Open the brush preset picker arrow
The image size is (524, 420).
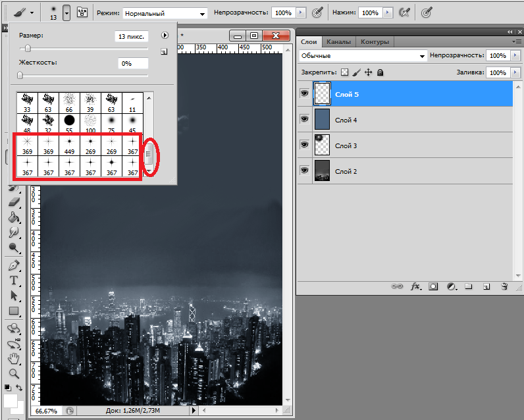[x=66, y=13]
